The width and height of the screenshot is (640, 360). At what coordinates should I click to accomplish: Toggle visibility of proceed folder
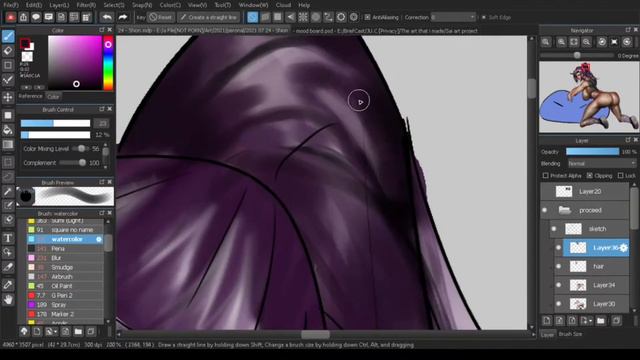click(544, 210)
